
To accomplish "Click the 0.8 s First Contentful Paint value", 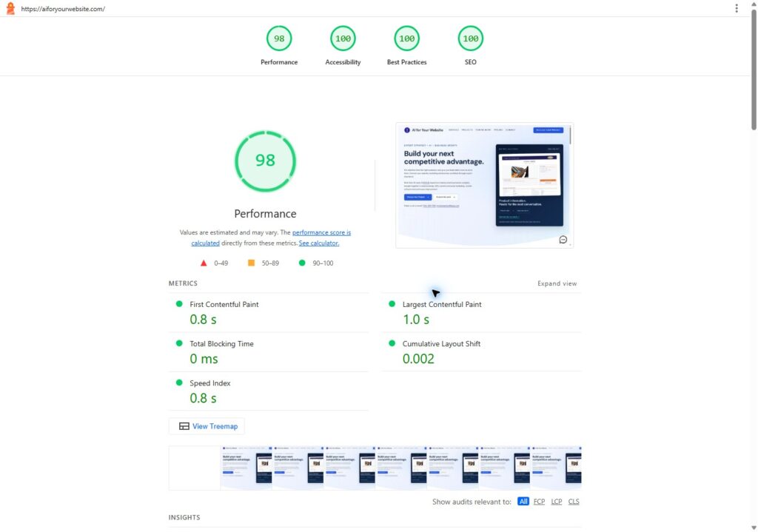I will 203,320.
